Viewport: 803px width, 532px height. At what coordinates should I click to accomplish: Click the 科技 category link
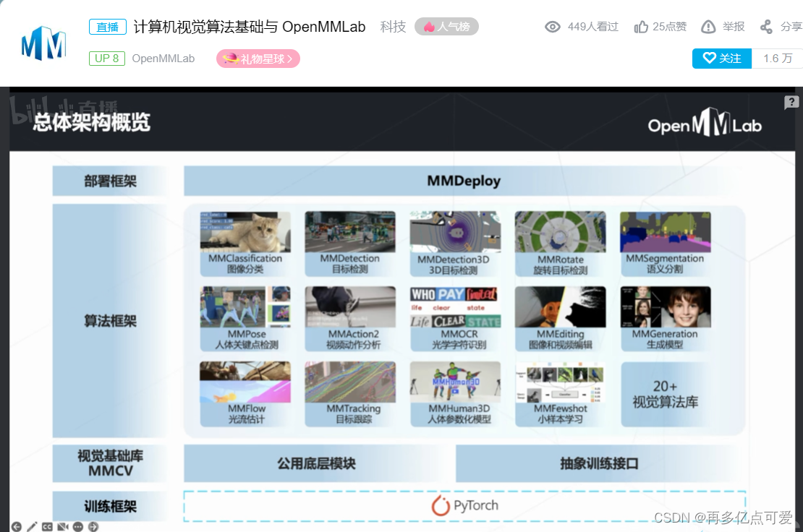393,27
